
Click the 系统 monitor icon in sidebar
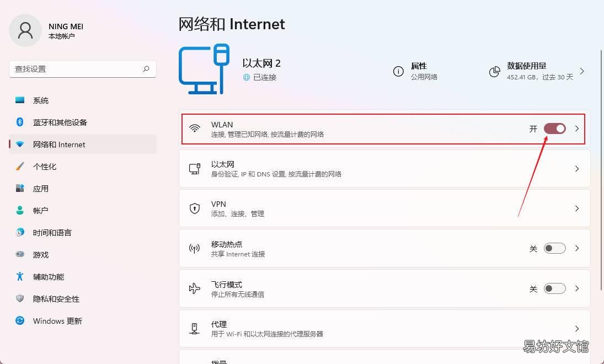[20, 100]
